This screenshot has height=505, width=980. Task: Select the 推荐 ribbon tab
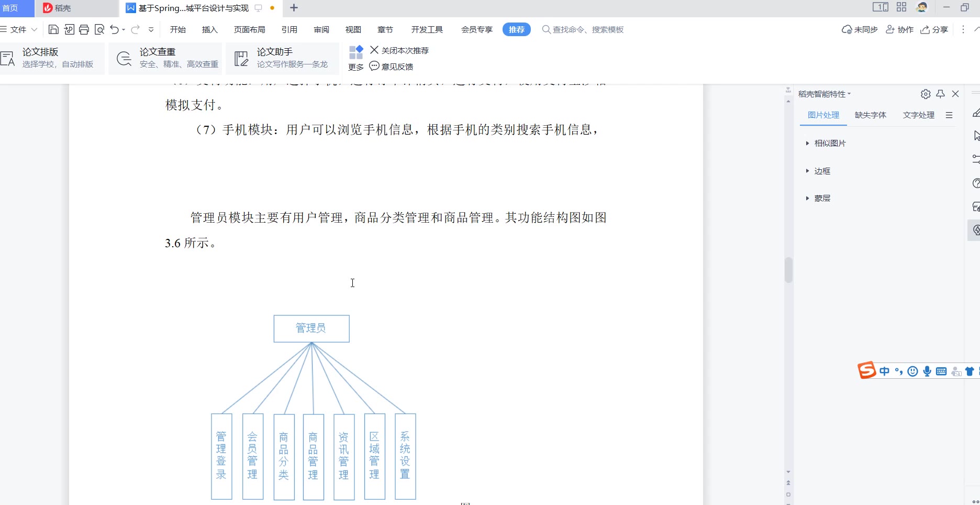tap(517, 29)
